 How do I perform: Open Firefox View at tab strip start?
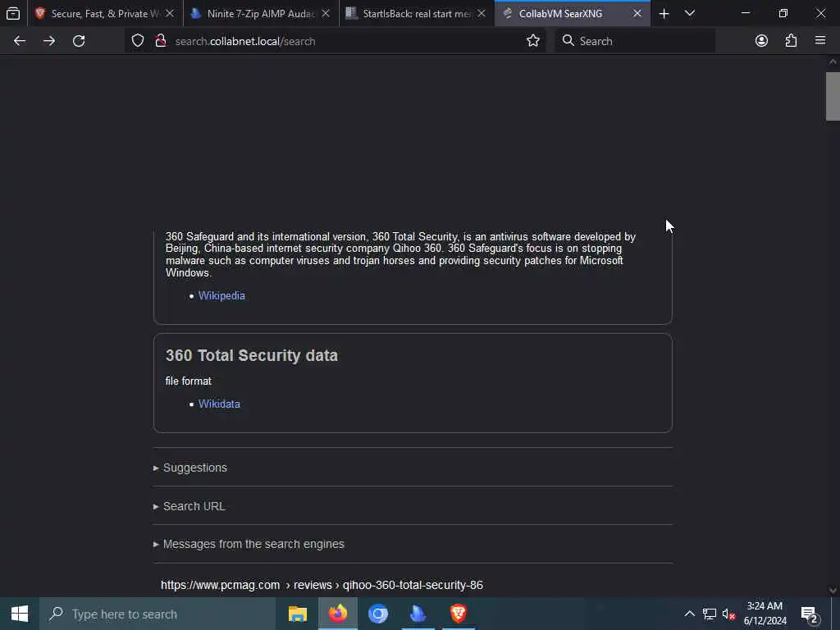point(13,13)
